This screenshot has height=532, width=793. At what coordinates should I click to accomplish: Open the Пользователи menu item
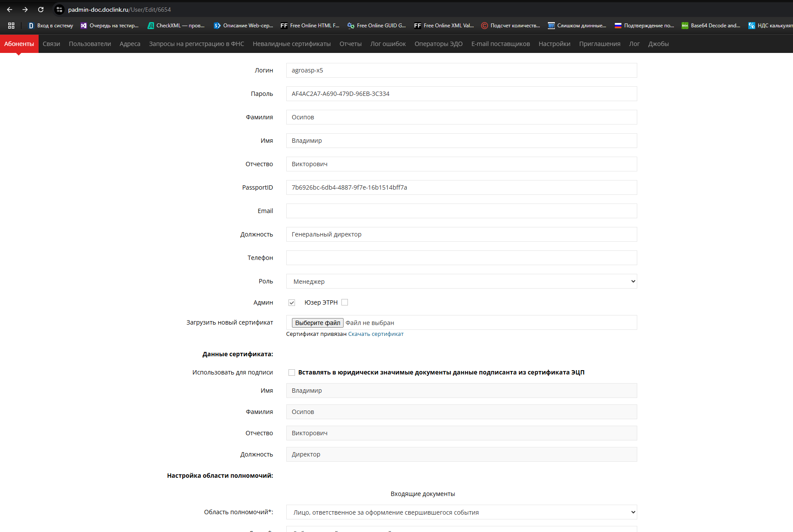(x=90, y=44)
